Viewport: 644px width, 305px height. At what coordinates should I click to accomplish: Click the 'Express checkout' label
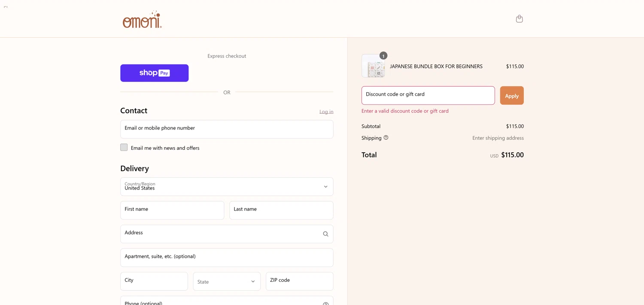click(227, 56)
